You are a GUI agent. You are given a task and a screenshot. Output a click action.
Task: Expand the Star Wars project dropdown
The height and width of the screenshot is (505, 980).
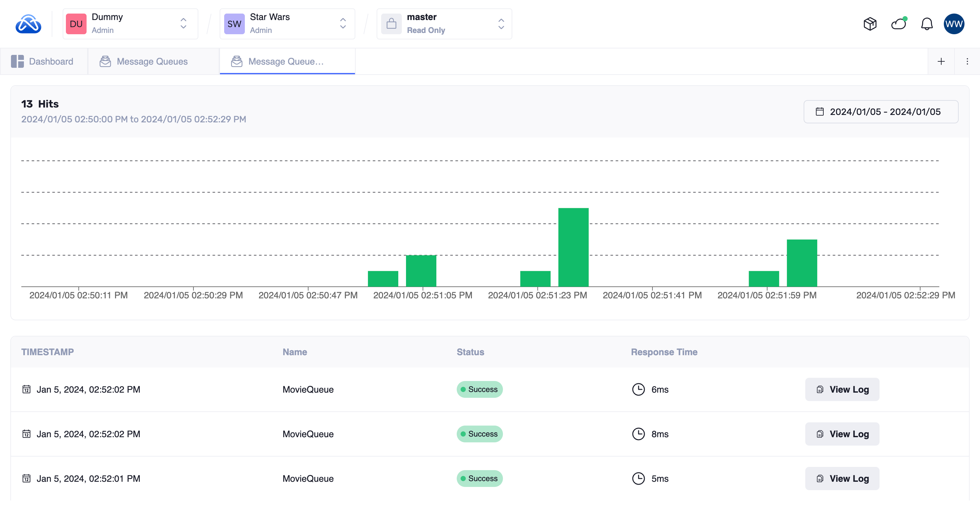tap(343, 24)
